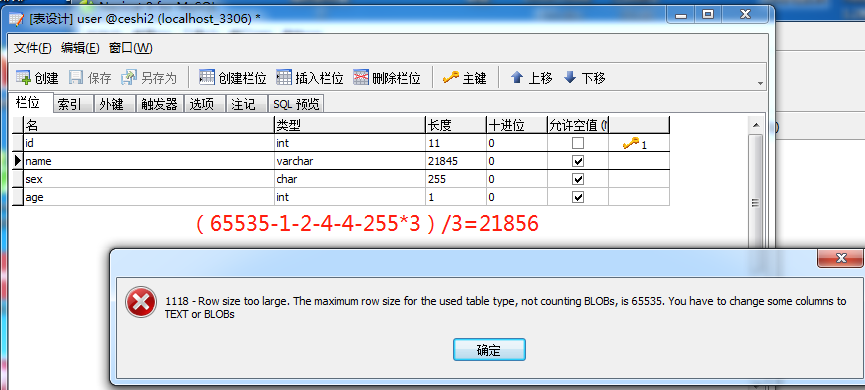Image resolution: width=865 pixels, height=390 pixels.
Task: Click 插入栏位 to insert a field
Action: [309, 78]
